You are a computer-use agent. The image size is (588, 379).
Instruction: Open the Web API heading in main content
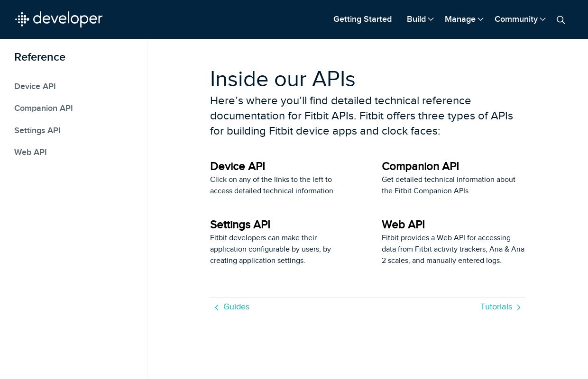403,225
